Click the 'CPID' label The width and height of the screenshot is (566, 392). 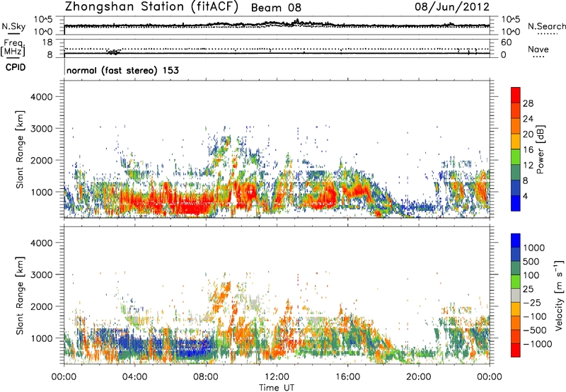16,67
